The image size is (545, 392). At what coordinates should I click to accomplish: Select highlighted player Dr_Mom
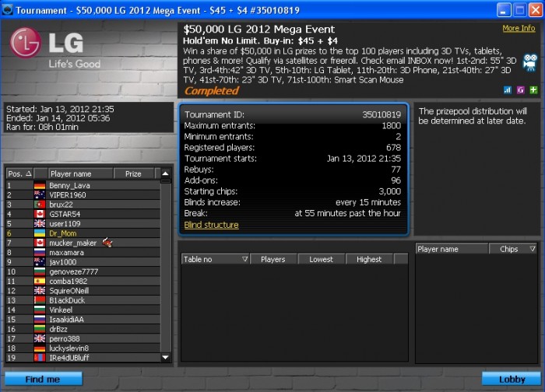pyautogui.click(x=83, y=233)
